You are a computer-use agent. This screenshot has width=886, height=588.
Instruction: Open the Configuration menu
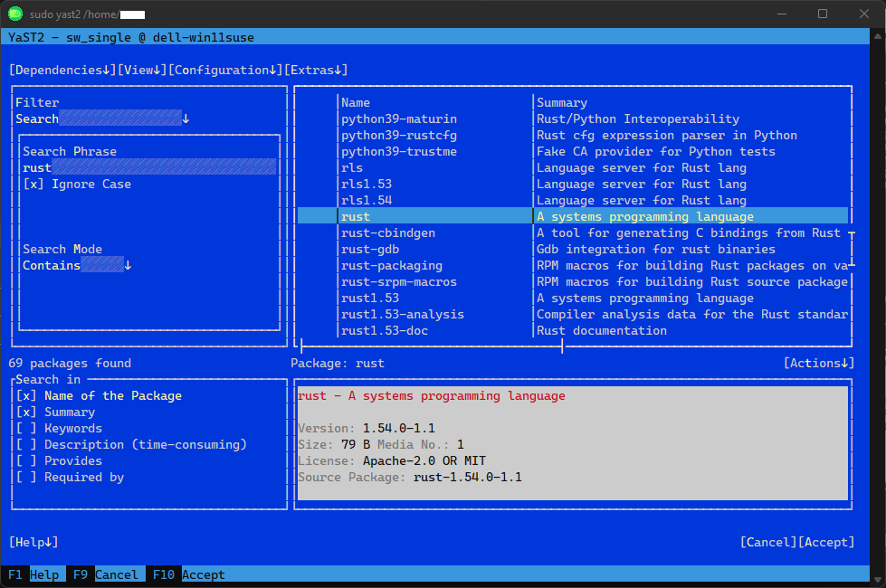tap(224, 70)
